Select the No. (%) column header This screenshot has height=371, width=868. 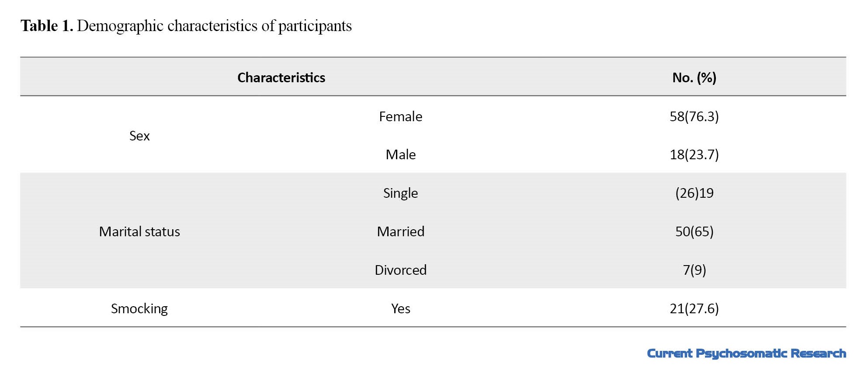point(694,77)
